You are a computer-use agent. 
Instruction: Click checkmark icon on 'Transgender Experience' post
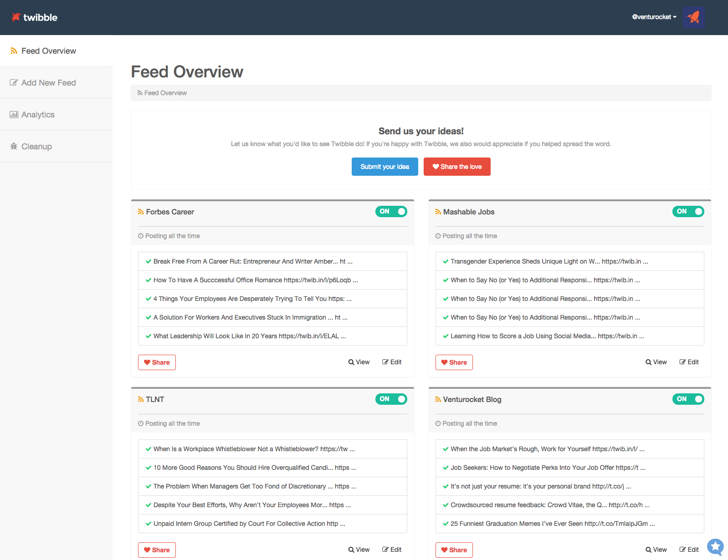(446, 261)
